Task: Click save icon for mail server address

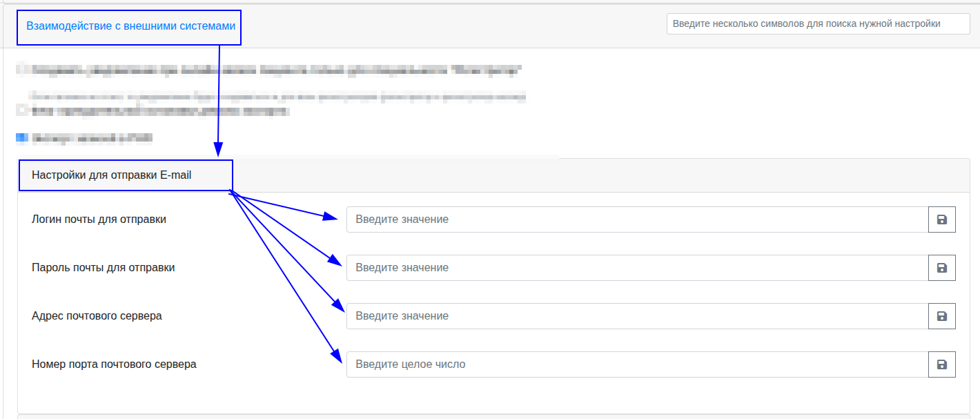Action: click(941, 316)
